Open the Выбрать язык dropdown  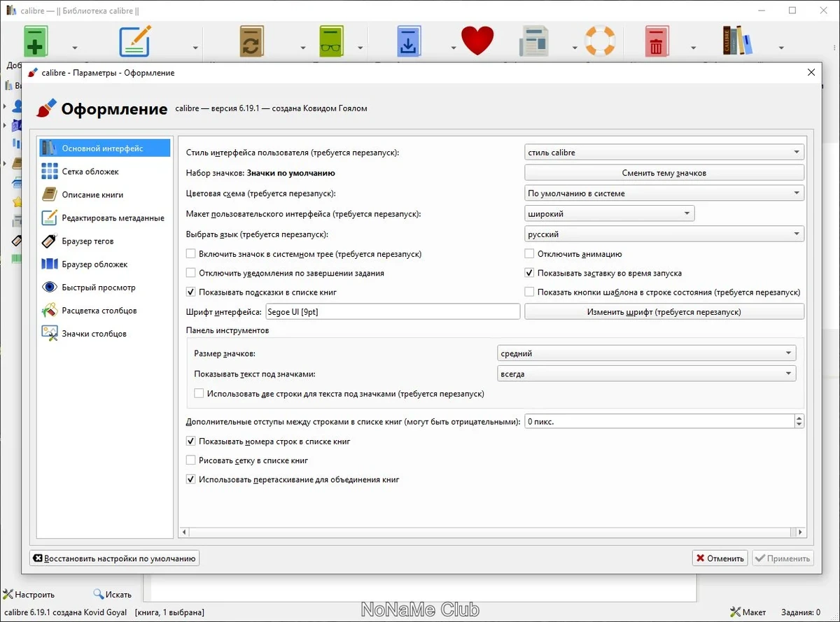pos(664,234)
